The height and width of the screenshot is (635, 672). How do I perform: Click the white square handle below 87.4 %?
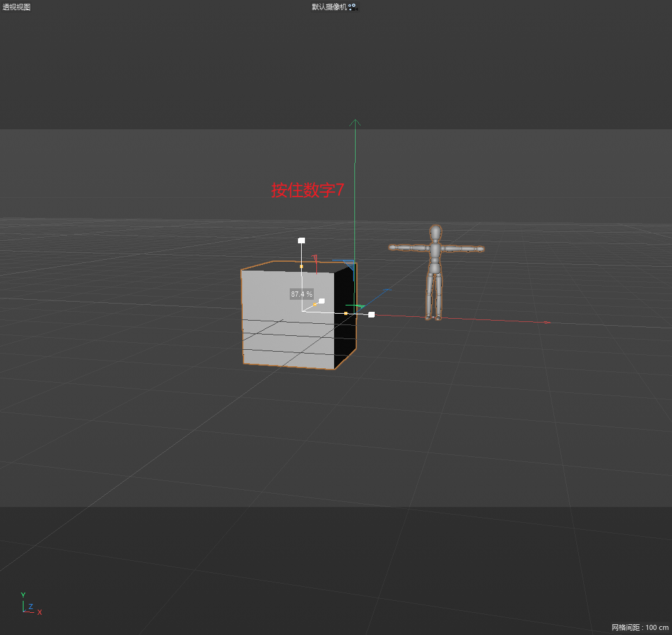tap(322, 301)
